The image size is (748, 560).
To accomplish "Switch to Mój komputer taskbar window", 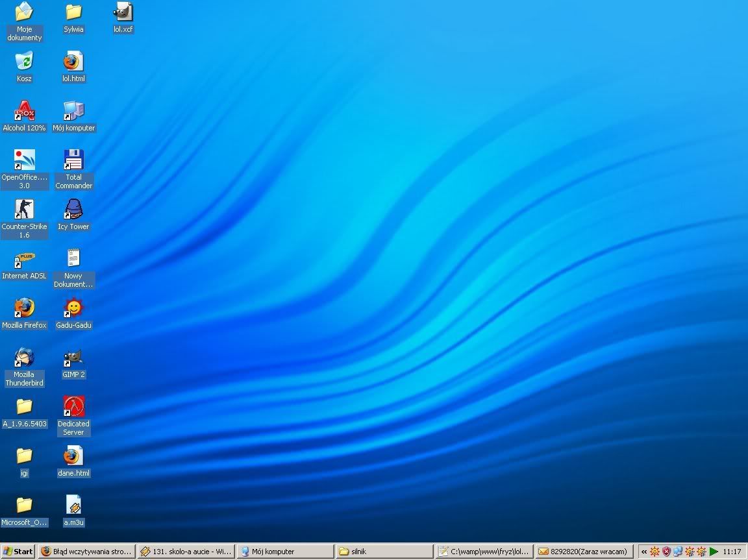I will [285, 552].
